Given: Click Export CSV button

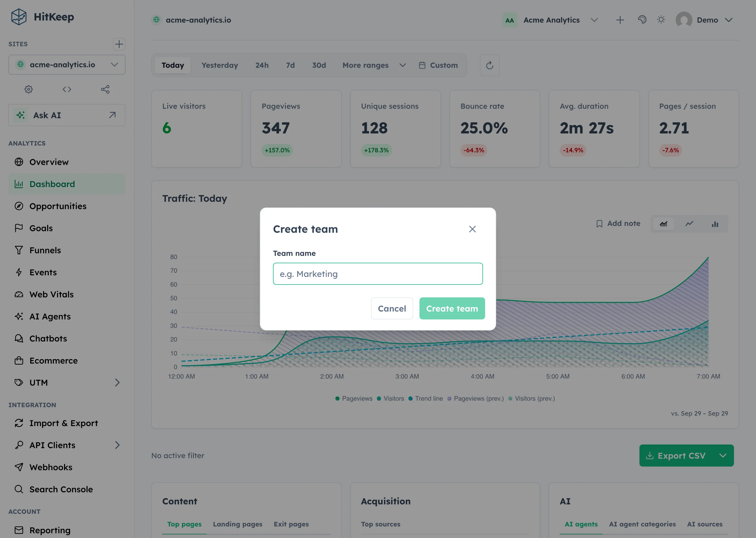Looking at the screenshot, I should [676, 456].
